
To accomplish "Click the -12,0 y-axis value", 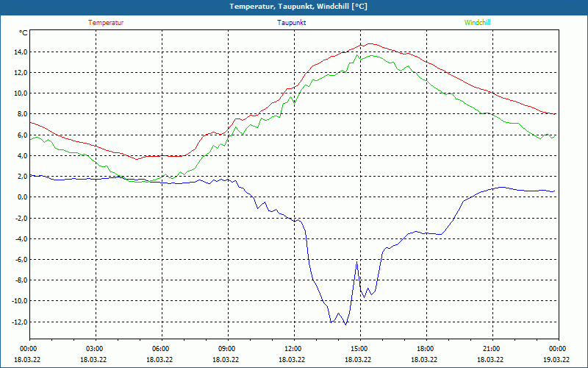I will point(20,322).
